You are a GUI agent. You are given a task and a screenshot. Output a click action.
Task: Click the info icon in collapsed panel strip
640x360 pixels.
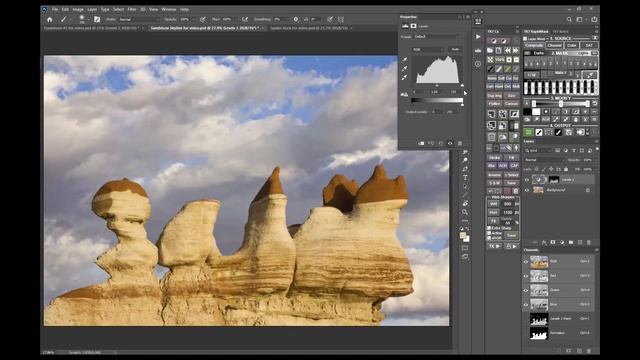(478, 64)
